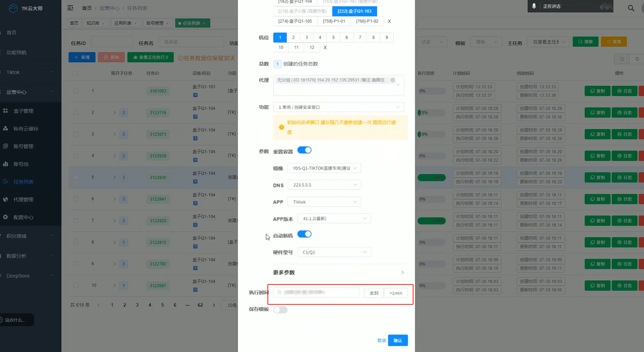Click the hamburger menu collapse icon

coord(70,8)
